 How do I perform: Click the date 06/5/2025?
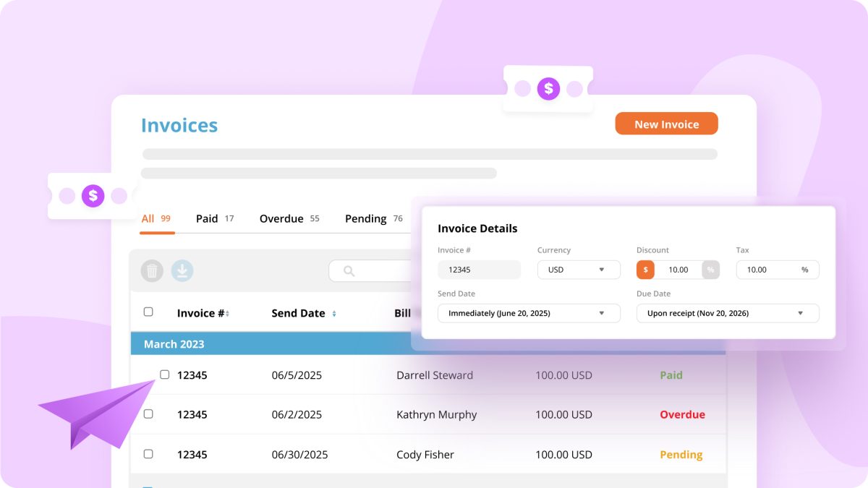tap(297, 375)
